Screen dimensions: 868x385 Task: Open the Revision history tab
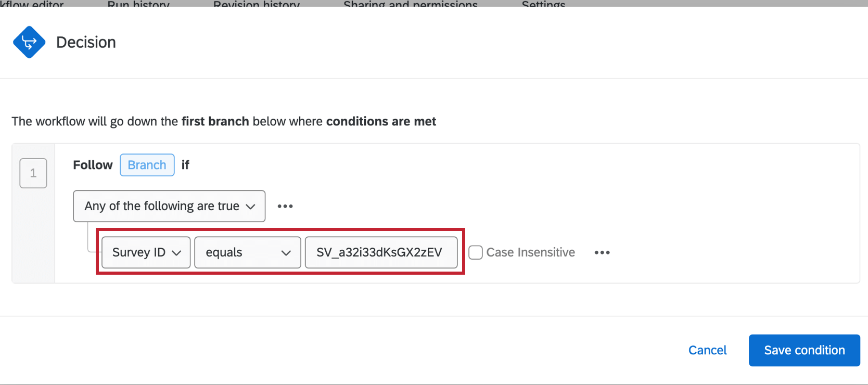256,4
